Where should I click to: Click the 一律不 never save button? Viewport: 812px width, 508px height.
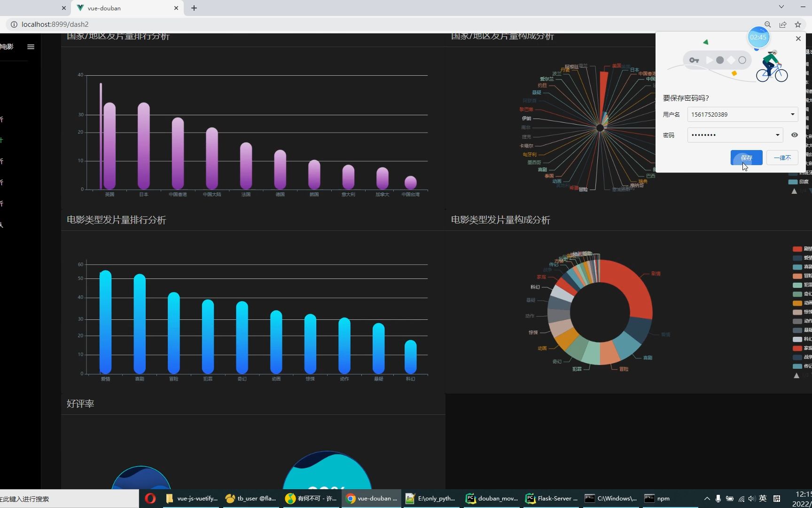pyautogui.click(x=782, y=158)
